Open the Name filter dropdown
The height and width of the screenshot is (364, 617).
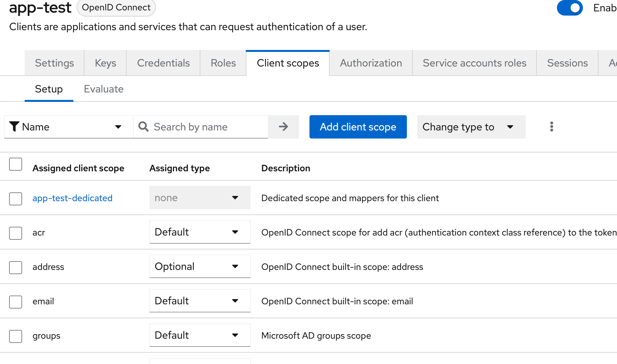click(x=68, y=127)
